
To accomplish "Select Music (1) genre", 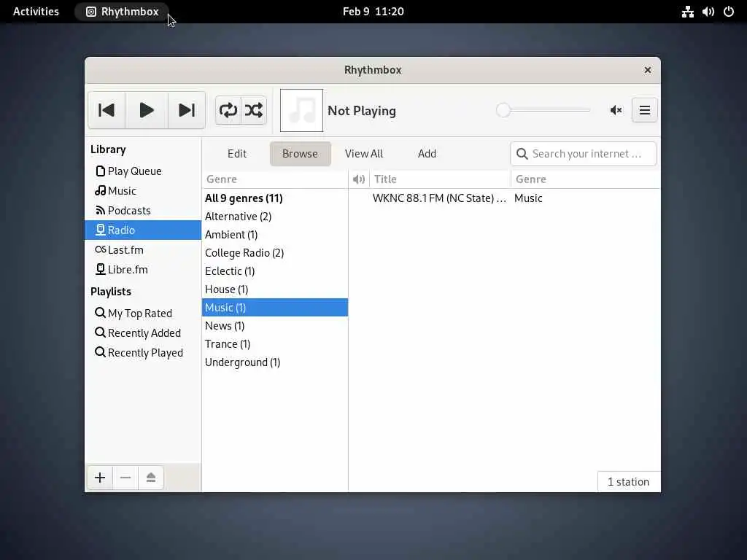I will [x=275, y=308].
